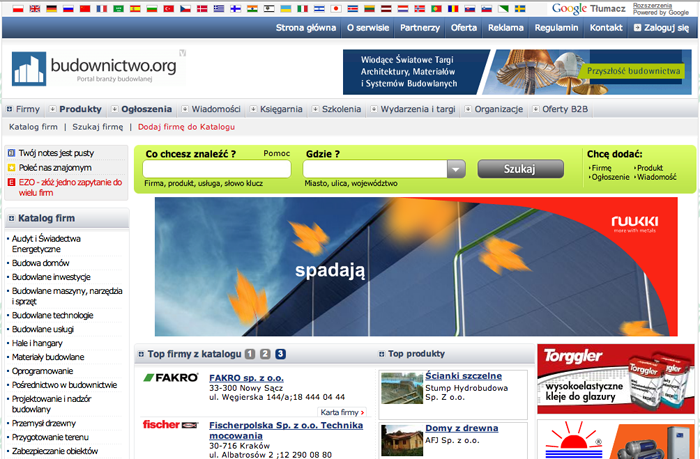700x459 pixels.
Task: Open the Regulamin page
Action: click(x=556, y=28)
